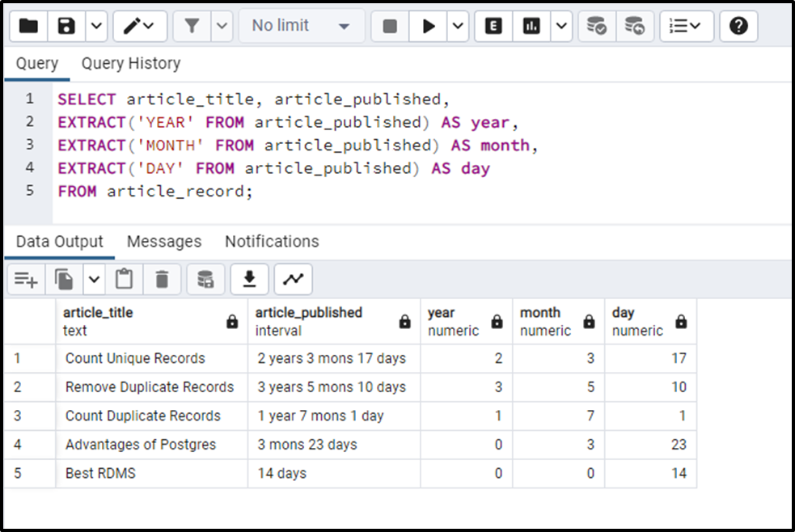Stop the running query
Image resolution: width=795 pixels, height=532 pixels.
pyautogui.click(x=390, y=25)
